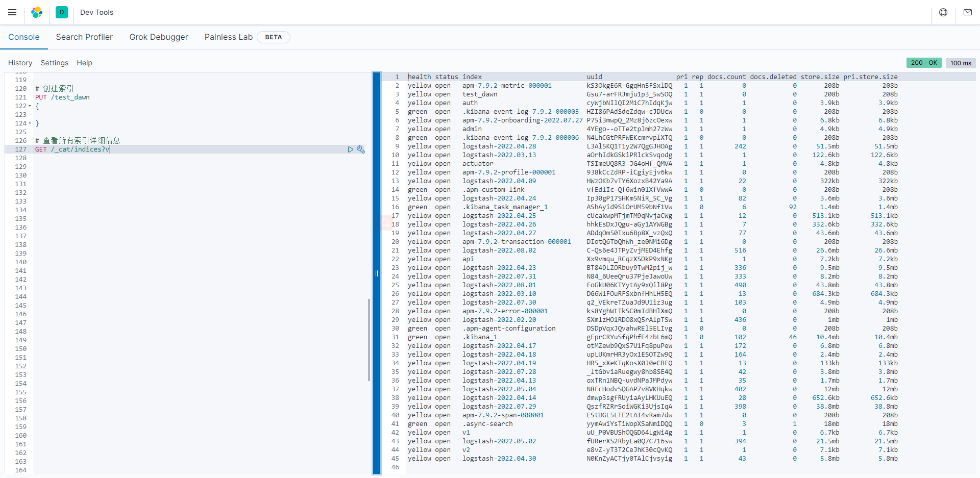Select index name test_dawn in output
This screenshot has height=478, width=980.
(480, 94)
